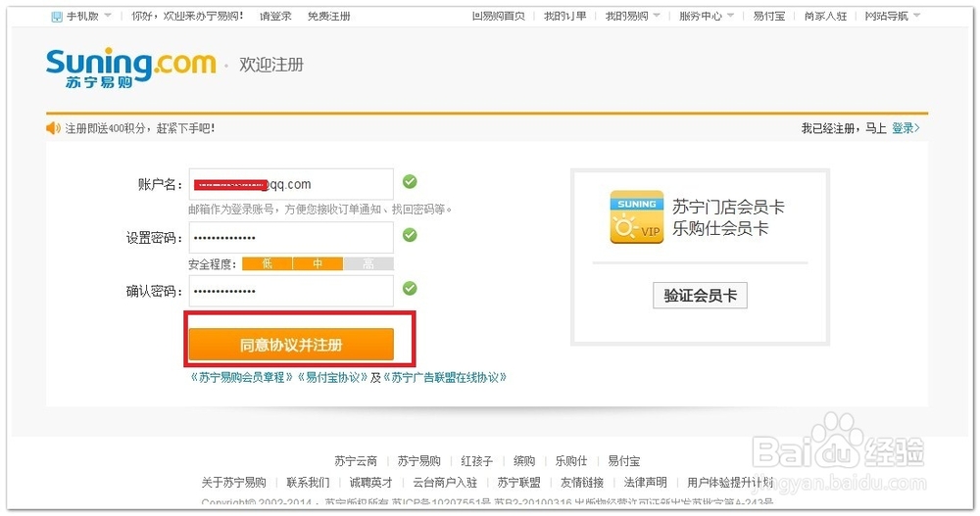This screenshot has width=980, height=516.
Task: Go to 回易购首页
Action: [498, 17]
